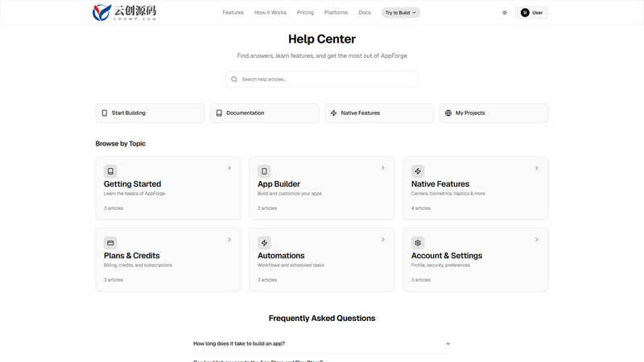
Task: Click the Documentation quick link button
Action: click(265, 113)
